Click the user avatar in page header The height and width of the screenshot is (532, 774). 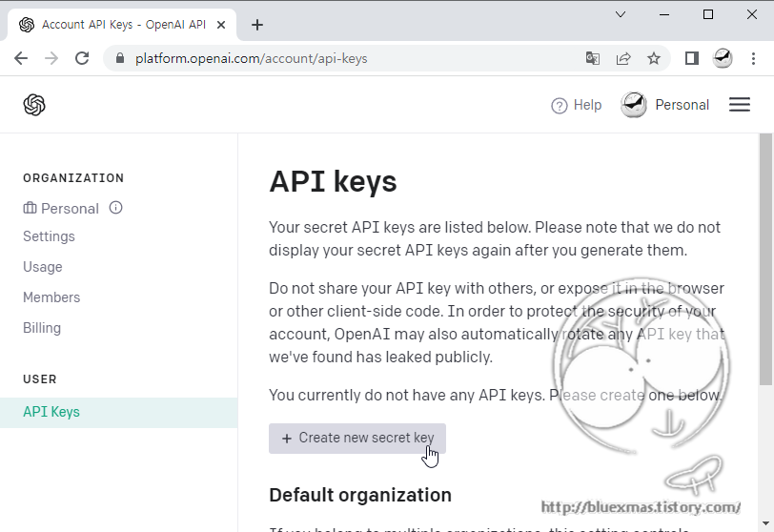coord(634,105)
